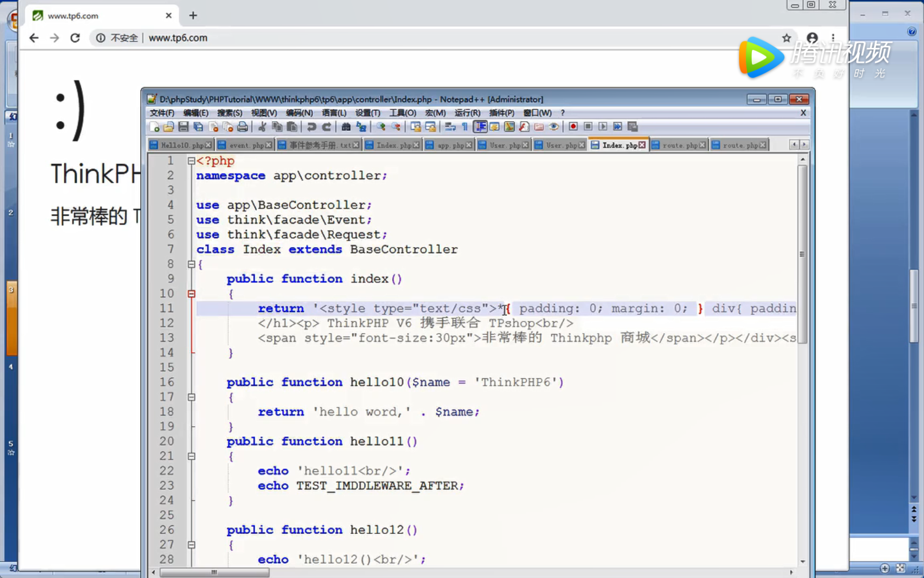Image resolution: width=924 pixels, height=578 pixels.
Task: Collapse the class body fold at line 8
Action: pyautogui.click(x=191, y=264)
